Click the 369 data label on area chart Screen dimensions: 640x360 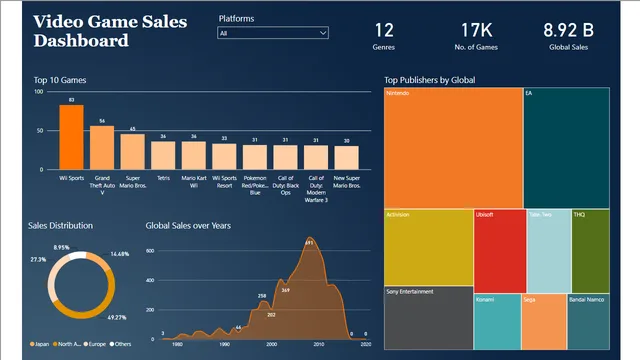pyautogui.click(x=285, y=290)
